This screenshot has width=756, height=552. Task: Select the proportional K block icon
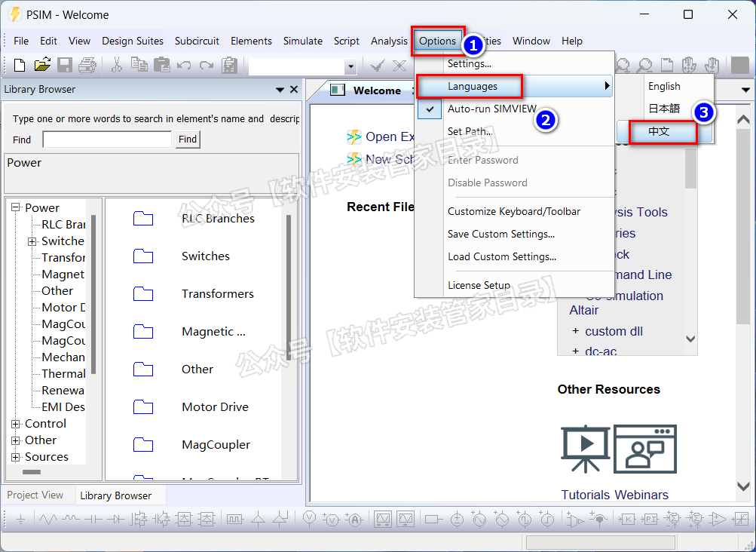(x=627, y=520)
